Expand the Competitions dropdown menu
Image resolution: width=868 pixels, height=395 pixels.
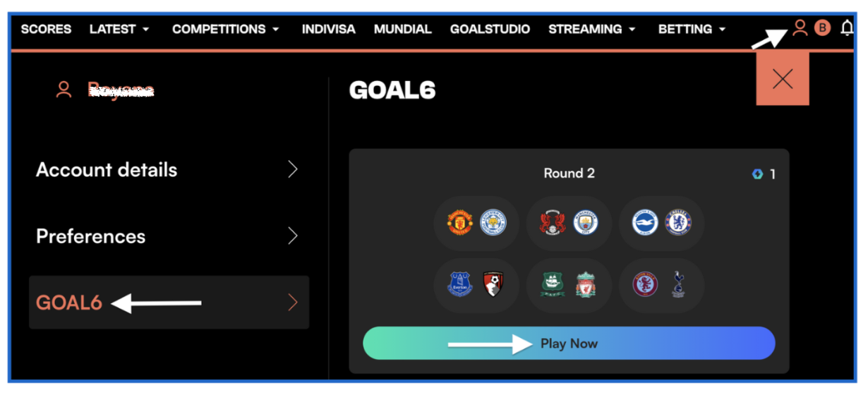[226, 29]
